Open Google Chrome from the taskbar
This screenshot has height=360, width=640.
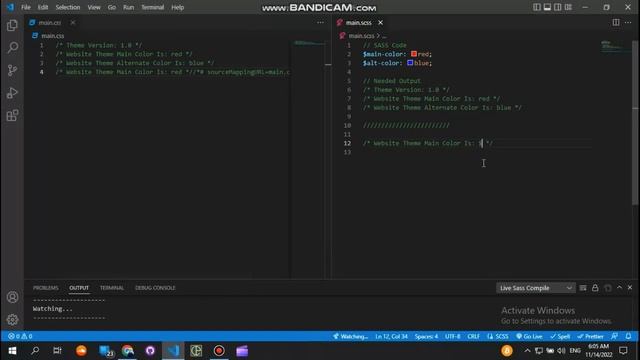pos(128,351)
